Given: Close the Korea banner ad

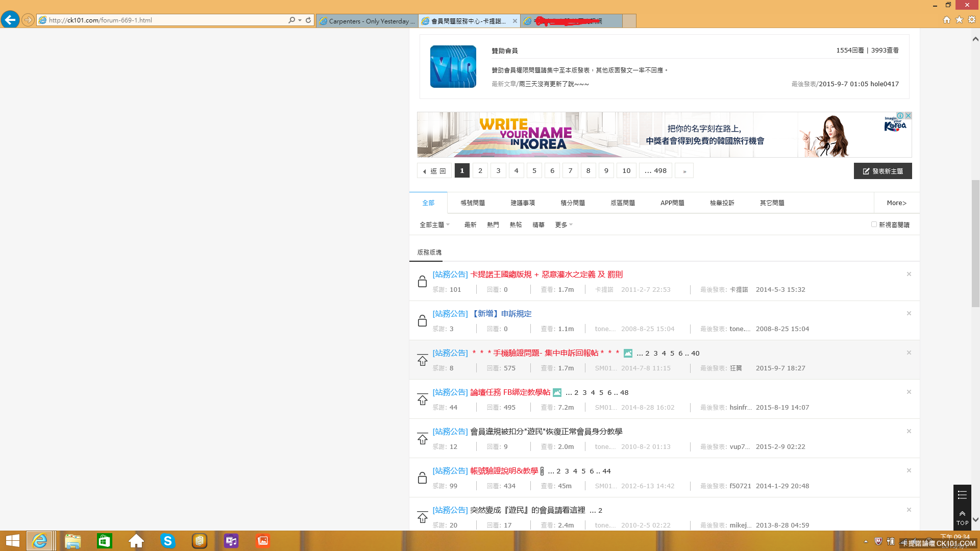Looking at the screenshot, I should tap(908, 116).
